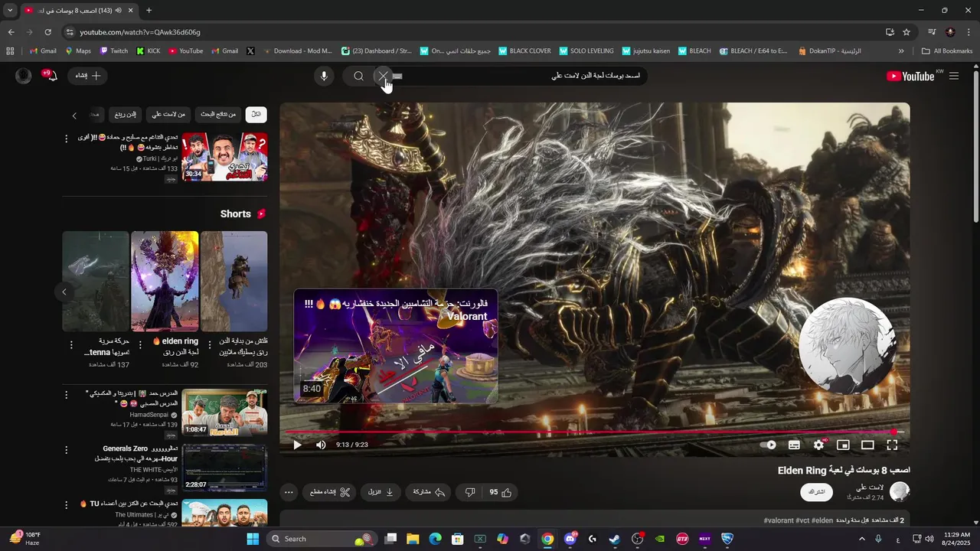980x551 pixels.
Task: Open Steam from the taskbar
Action: click(614, 539)
